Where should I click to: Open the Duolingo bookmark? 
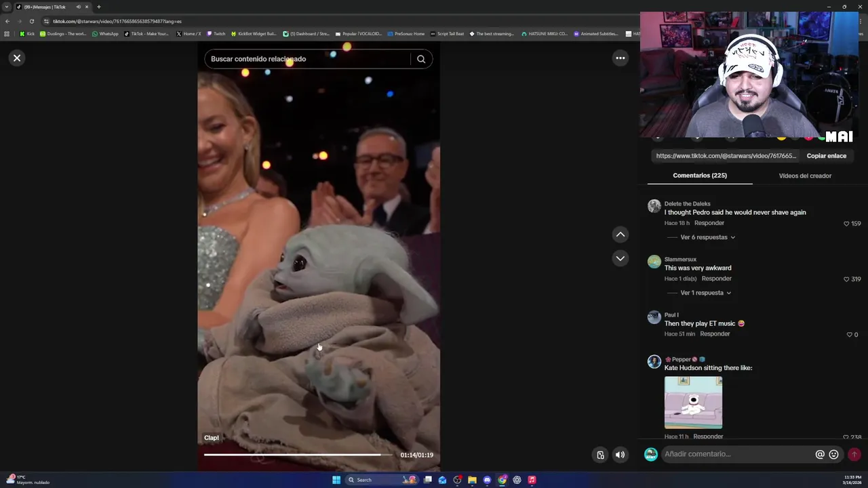pyautogui.click(x=63, y=34)
